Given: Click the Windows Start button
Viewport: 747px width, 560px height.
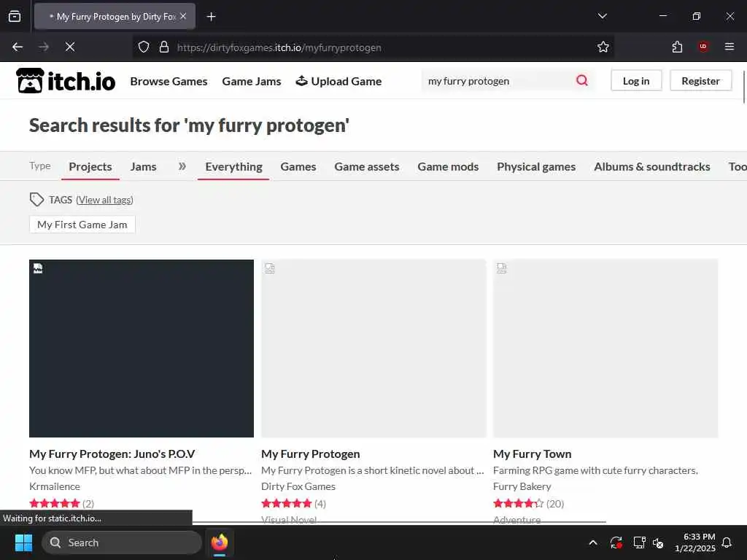Looking at the screenshot, I should click(23, 542).
